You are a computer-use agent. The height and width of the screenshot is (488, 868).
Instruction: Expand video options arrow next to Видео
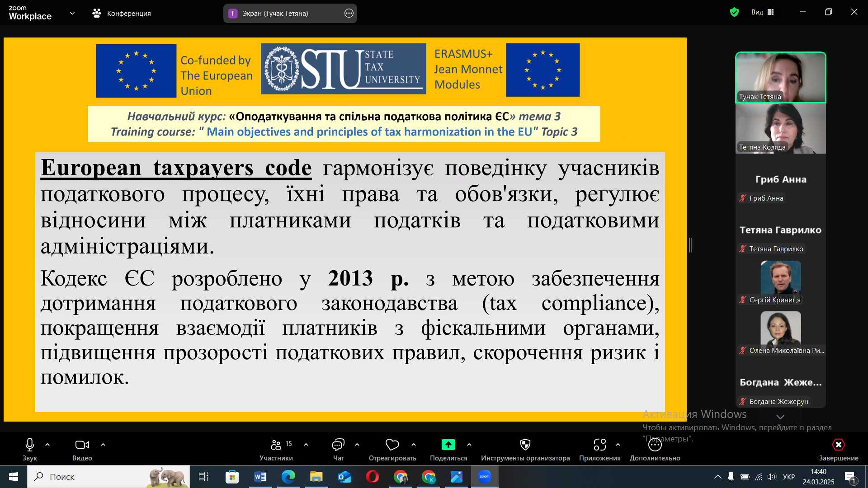[x=103, y=445]
